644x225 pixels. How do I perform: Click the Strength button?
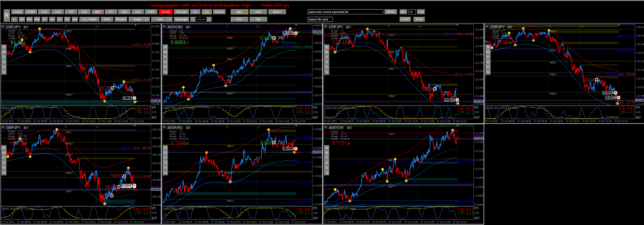(181, 12)
